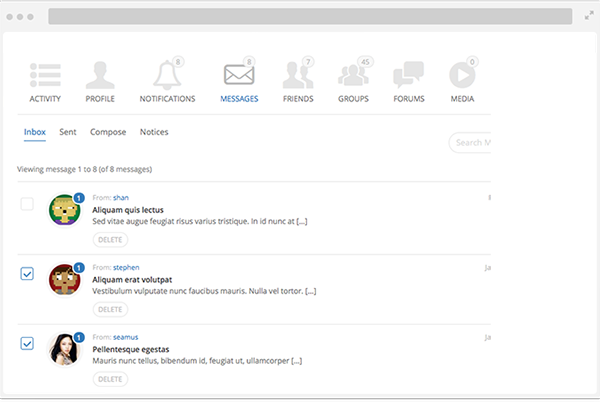
Task: Visit the Forums speech bubbles icon
Action: click(x=408, y=75)
